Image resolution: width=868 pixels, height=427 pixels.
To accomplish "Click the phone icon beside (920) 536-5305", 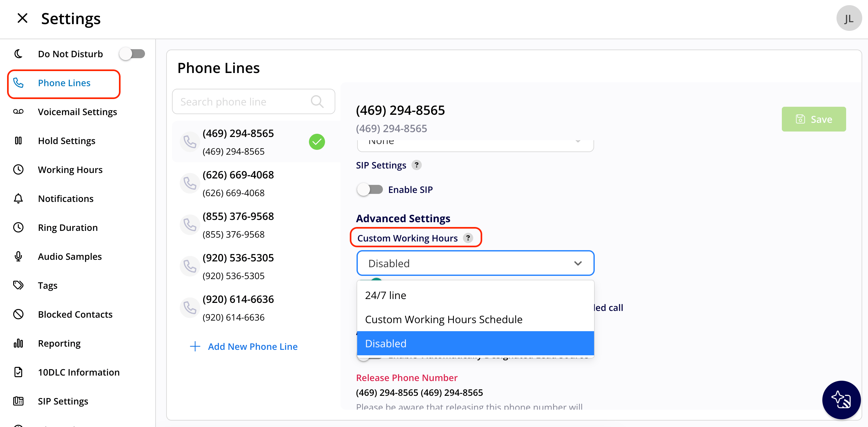I will click(190, 267).
